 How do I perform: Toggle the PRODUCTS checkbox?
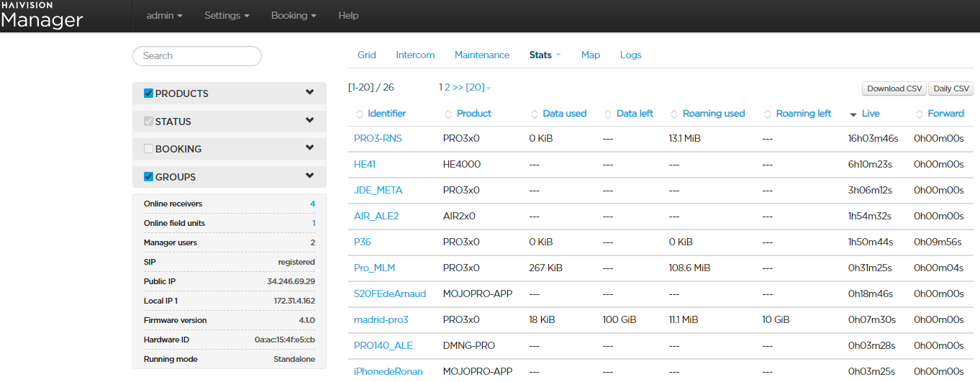149,93
